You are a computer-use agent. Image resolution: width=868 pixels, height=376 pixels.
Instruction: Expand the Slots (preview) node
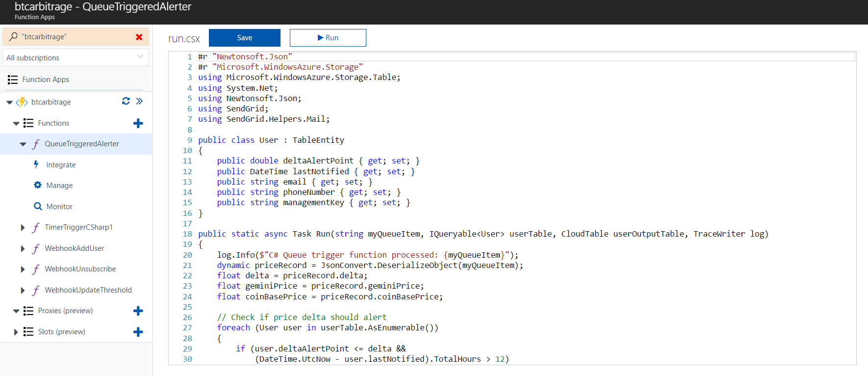16,332
